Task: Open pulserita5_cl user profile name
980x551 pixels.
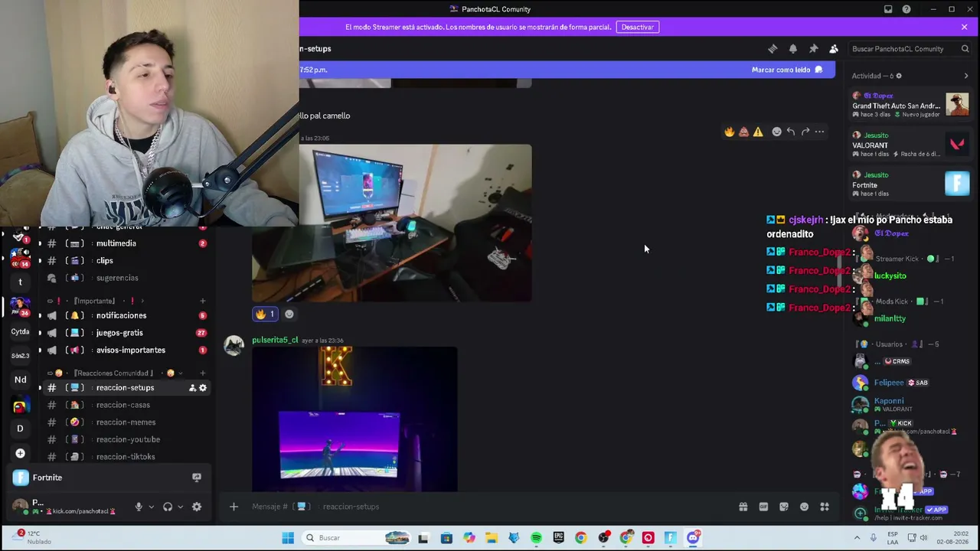Action: (275, 340)
